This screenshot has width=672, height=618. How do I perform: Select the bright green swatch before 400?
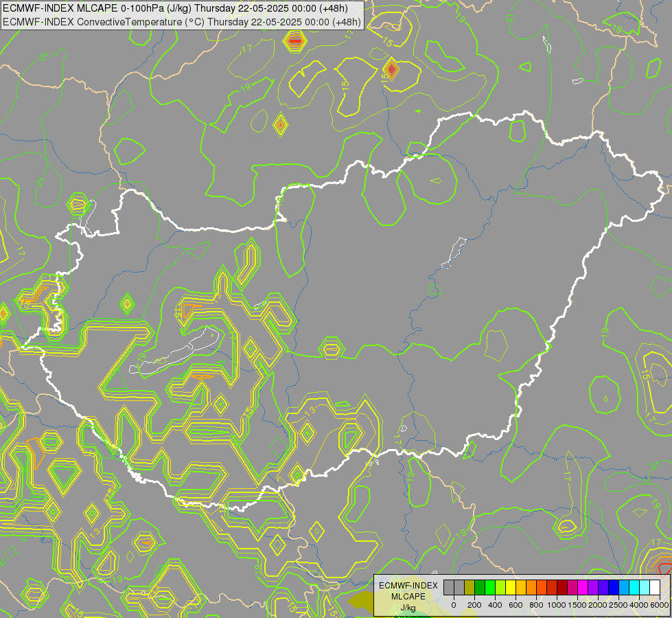pyautogui.click(x=490, y=588)
